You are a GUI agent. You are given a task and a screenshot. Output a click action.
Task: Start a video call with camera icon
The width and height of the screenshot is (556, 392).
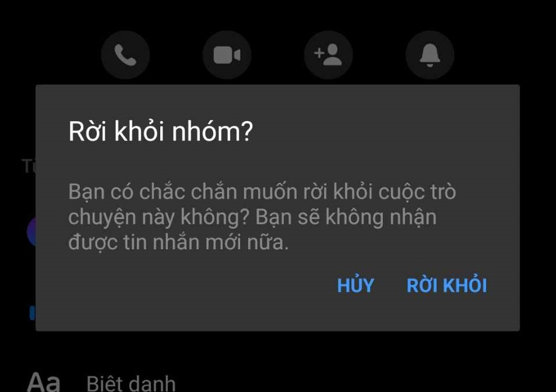[227, 55]
